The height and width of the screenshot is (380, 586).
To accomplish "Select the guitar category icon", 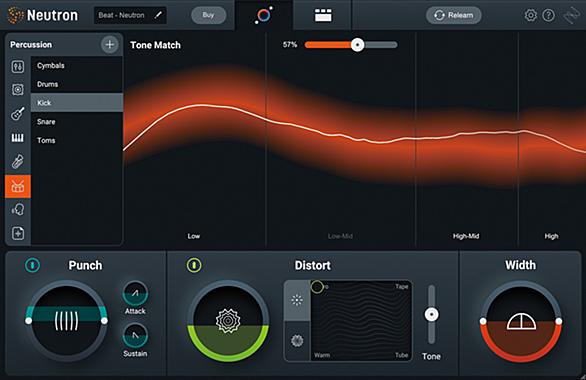I will tap(18, 114).
